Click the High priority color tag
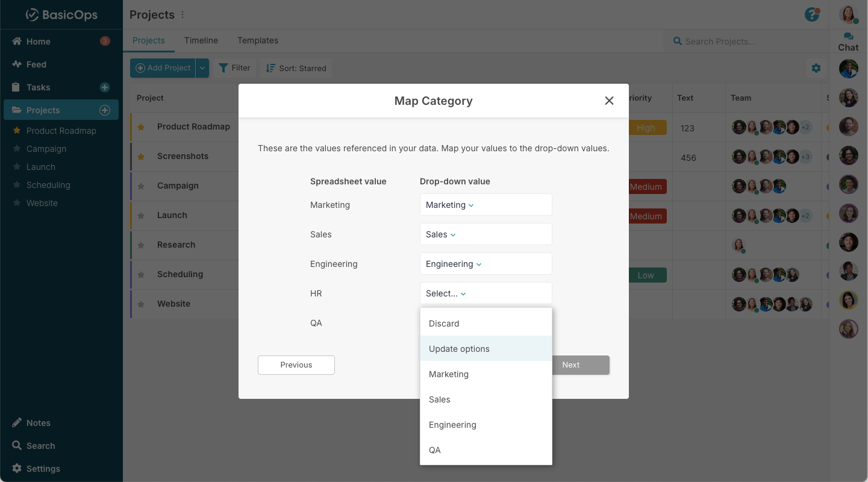868x482 pixels. pyautogui.click(x=645, y=128)
